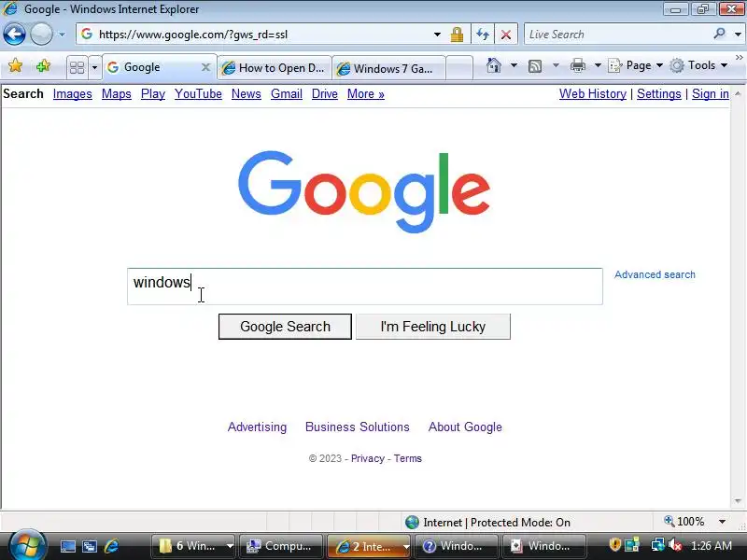
Task: Open the About Google link
Action: pyautogui.click(x=465, y=427)
